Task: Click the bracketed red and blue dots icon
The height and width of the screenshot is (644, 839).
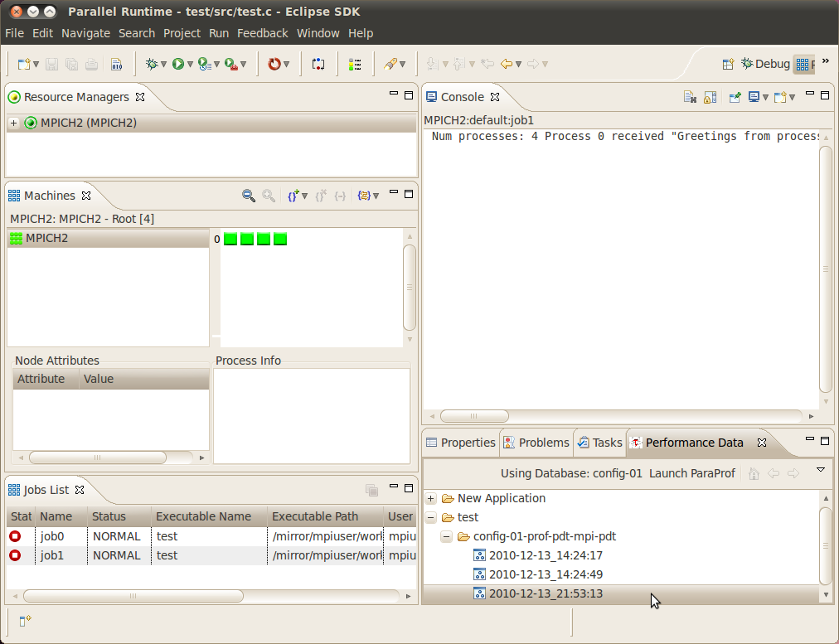Action: [x=318, y=64]
